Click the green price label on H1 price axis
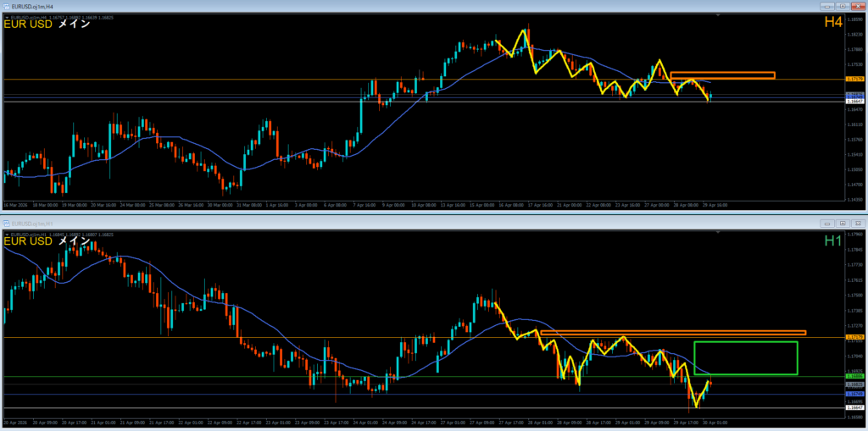Screen dimensions: 868x431 [x=855, y=376]
